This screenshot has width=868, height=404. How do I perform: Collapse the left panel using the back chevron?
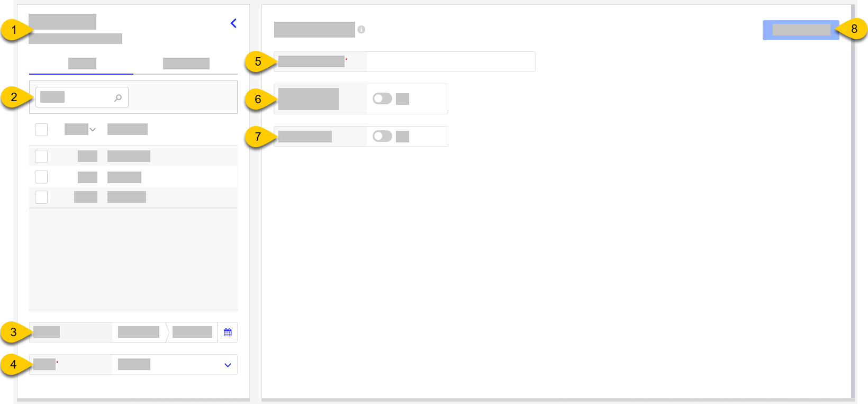pyautogui.click(x=233, y=23)
